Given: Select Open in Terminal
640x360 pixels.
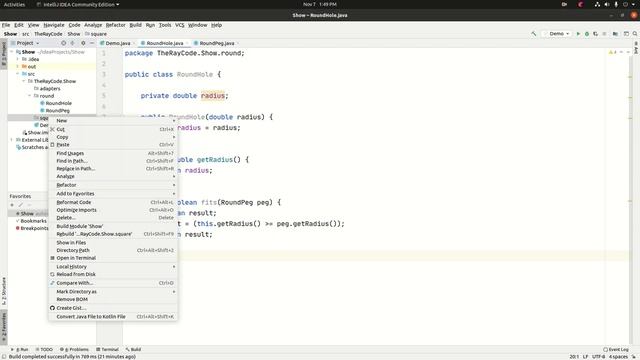Looking at the screenshot, I should (113, 258).
